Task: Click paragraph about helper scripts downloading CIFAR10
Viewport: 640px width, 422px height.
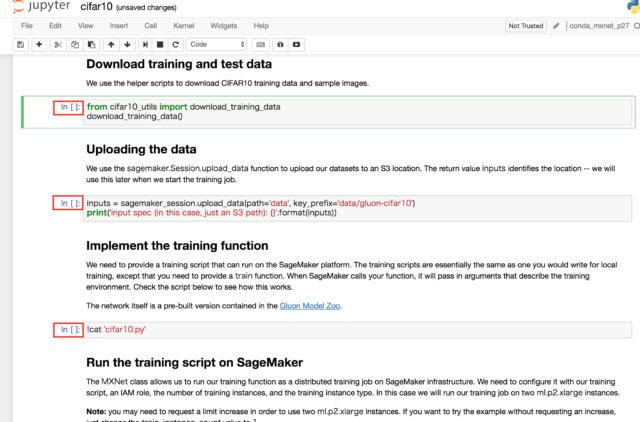Action: (x=227, y=83)
